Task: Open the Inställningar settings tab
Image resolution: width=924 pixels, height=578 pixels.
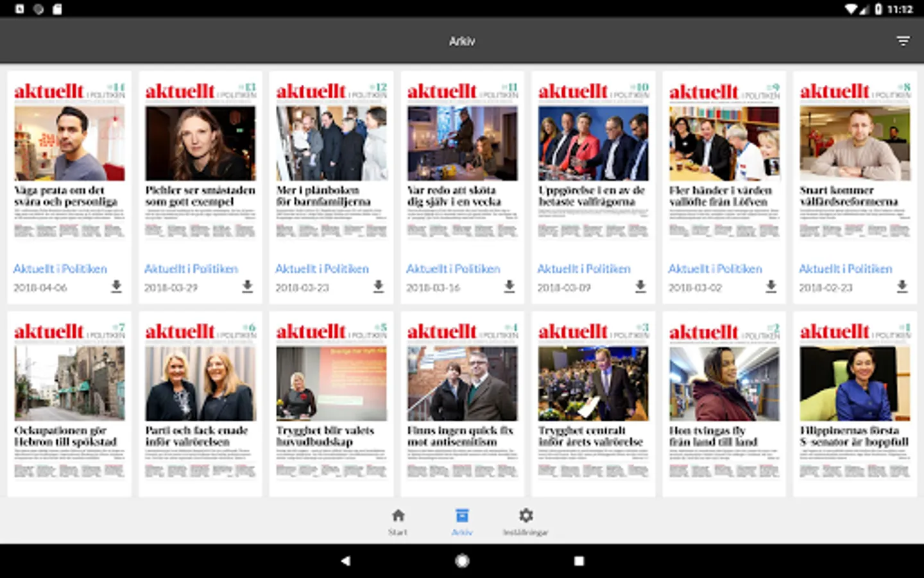Action: 526,522
